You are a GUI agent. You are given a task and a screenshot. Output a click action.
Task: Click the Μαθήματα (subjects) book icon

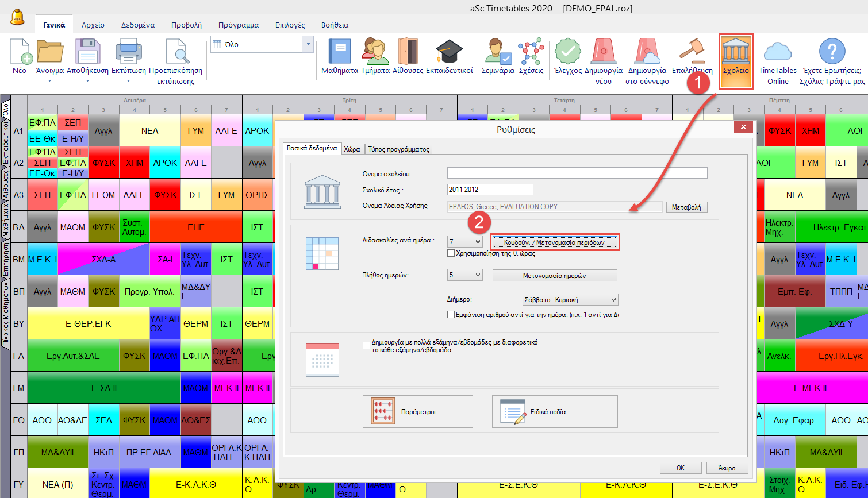tap(339, 52)
